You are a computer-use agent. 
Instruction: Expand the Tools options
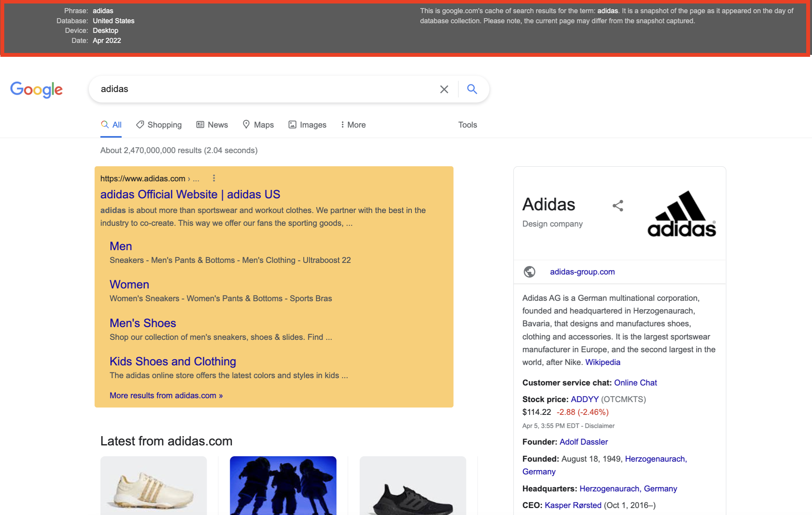click(467, 124)
